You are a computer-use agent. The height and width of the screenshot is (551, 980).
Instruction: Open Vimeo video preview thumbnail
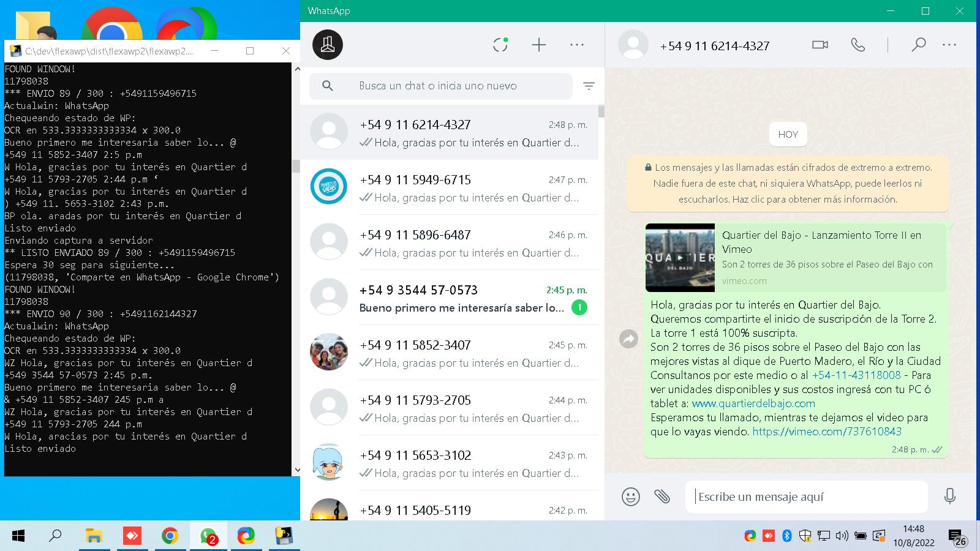pyautogui.click(x=680, y=258)
